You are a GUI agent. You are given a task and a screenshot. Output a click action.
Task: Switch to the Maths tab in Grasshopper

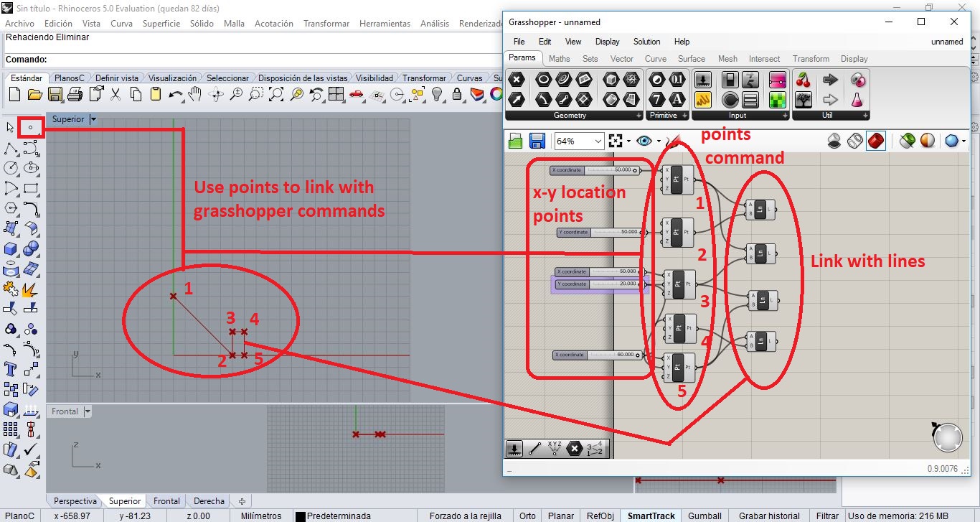tap(560, 59)
